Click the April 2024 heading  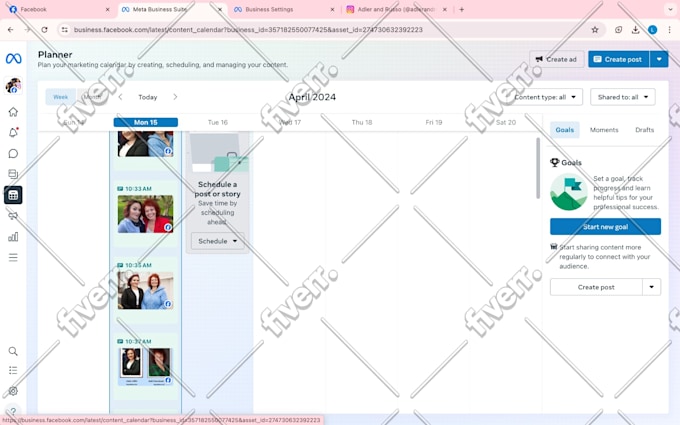point(312,97)
